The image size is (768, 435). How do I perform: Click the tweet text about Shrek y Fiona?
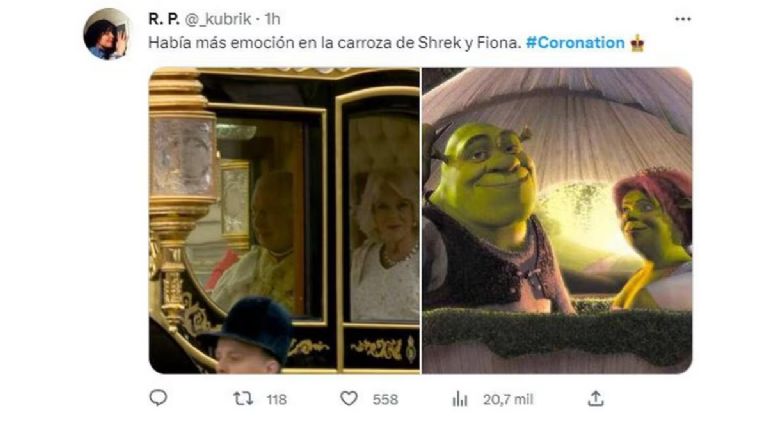(335, 43)
